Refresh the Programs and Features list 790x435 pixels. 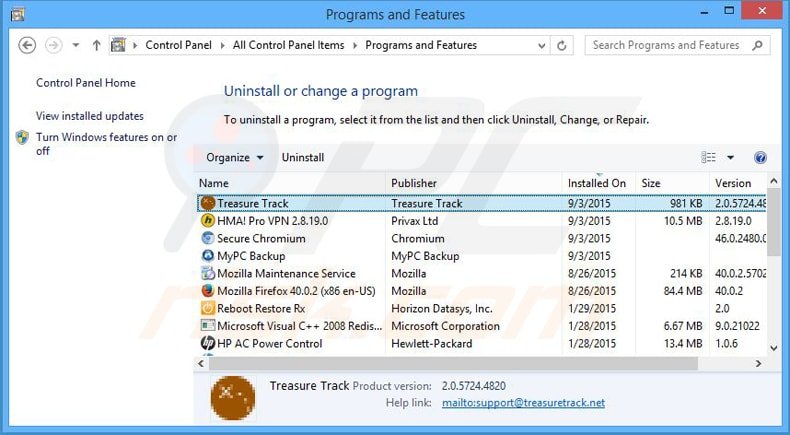tap(563, 46)
